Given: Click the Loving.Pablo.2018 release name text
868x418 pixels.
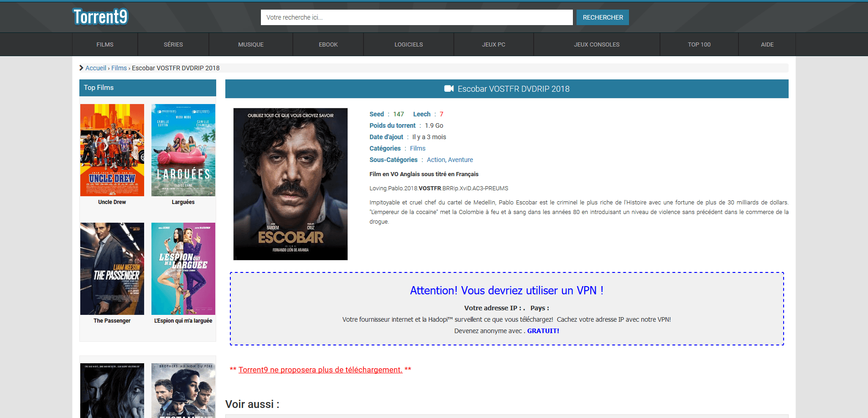Looking at the screenshot, I should pos(439,188).
